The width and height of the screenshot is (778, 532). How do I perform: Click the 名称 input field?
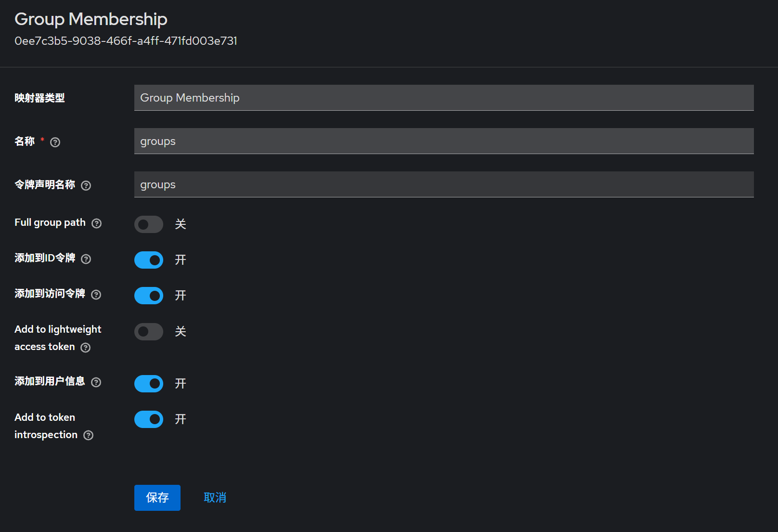pos(443,141)
